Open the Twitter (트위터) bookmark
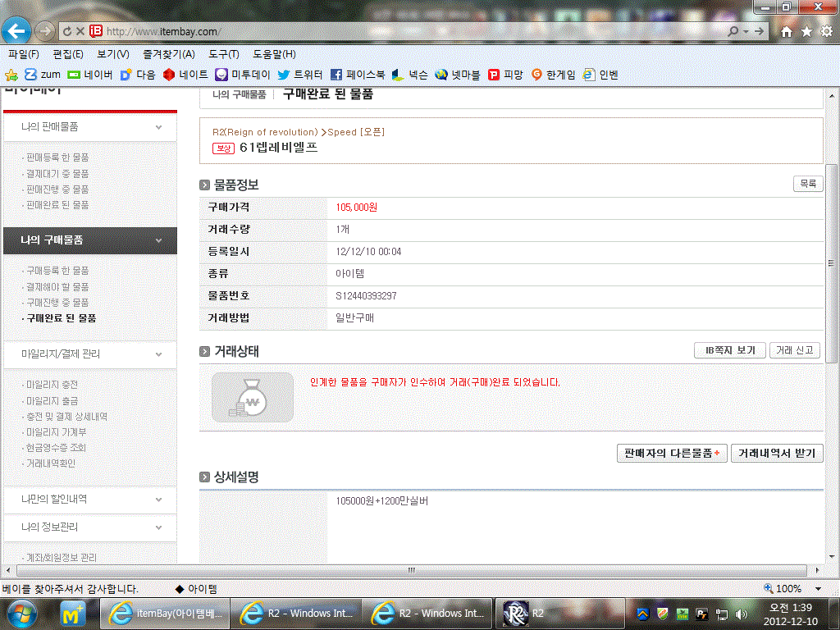Viewport: 840px width, 630px height. [300, 75]
